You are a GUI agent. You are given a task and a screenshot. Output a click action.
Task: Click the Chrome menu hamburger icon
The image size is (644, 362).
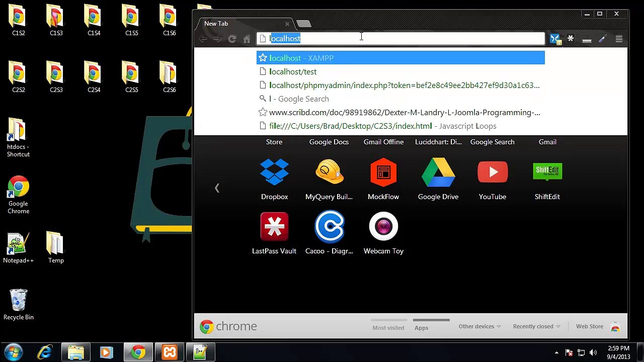[x=619, y=39]
